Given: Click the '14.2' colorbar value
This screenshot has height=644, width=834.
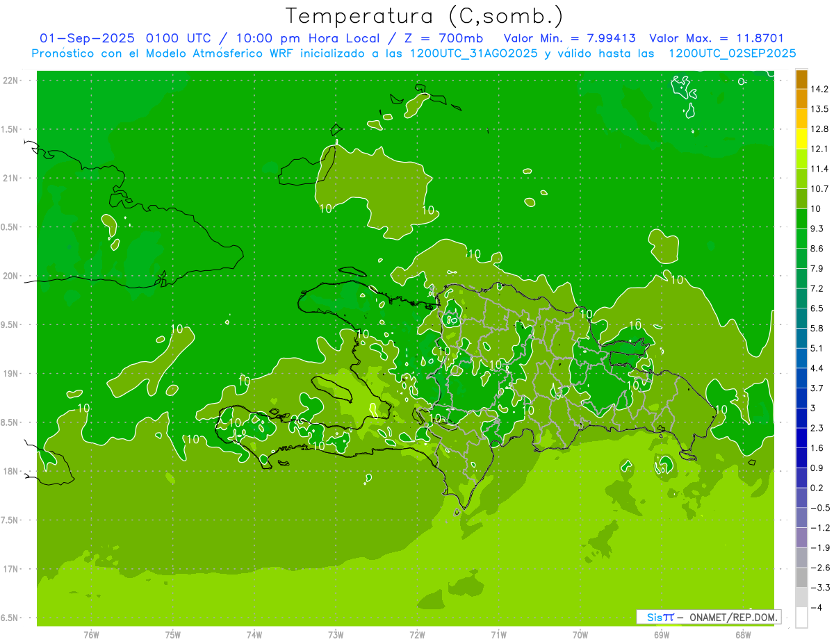Looking at the screenshot, I should pos(820,89).
